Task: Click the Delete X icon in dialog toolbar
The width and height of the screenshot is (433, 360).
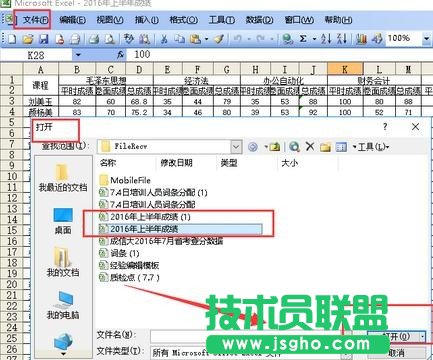Action: pyautogui.click(x=310, y=146)
